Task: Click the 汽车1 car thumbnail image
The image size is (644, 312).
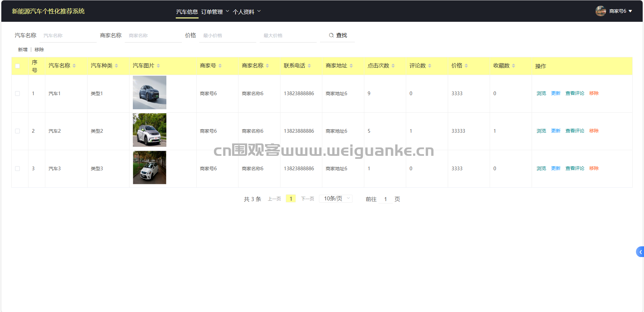Action: click(150, 92)
